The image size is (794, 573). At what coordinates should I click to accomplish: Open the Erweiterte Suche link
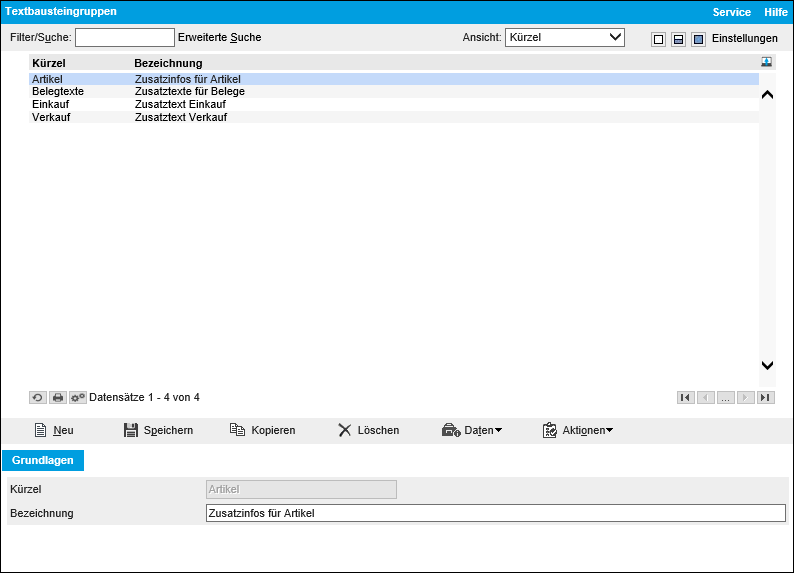click(x=219, y=38)
